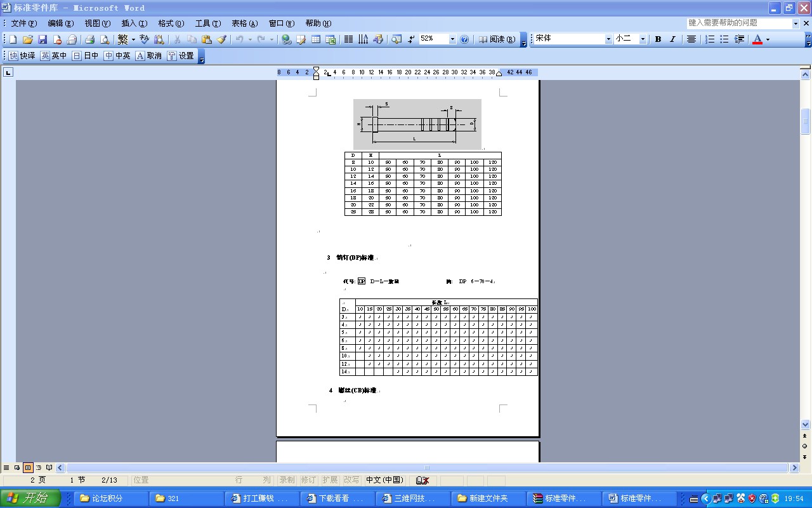Image resolution: width=812 pixels, height=508 pixels.
Task: Expand the font color dropdown arrow
Action: 768,39
